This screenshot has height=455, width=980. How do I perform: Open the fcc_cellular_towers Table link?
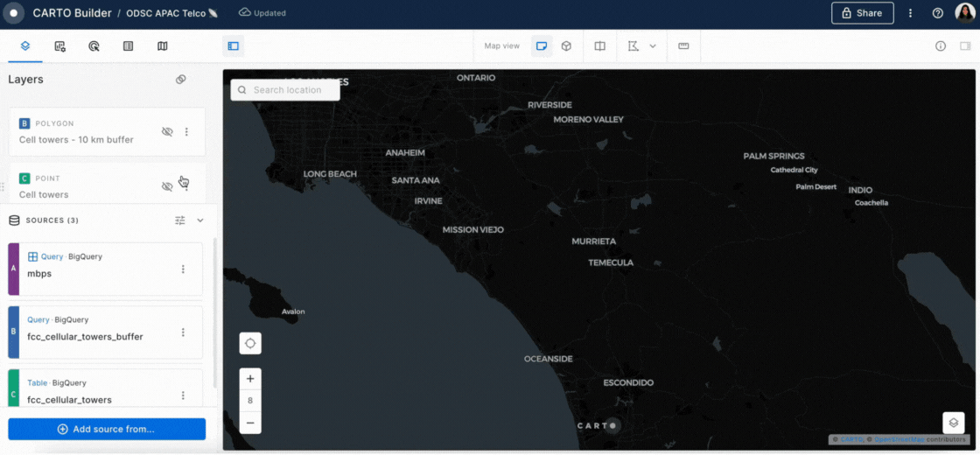pos(38,382)
